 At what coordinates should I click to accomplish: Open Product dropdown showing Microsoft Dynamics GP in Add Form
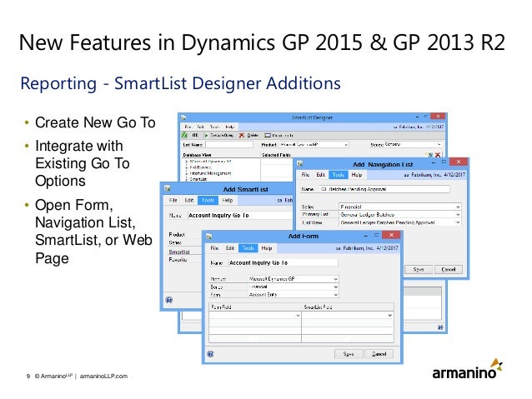click(x=335, y=279)
